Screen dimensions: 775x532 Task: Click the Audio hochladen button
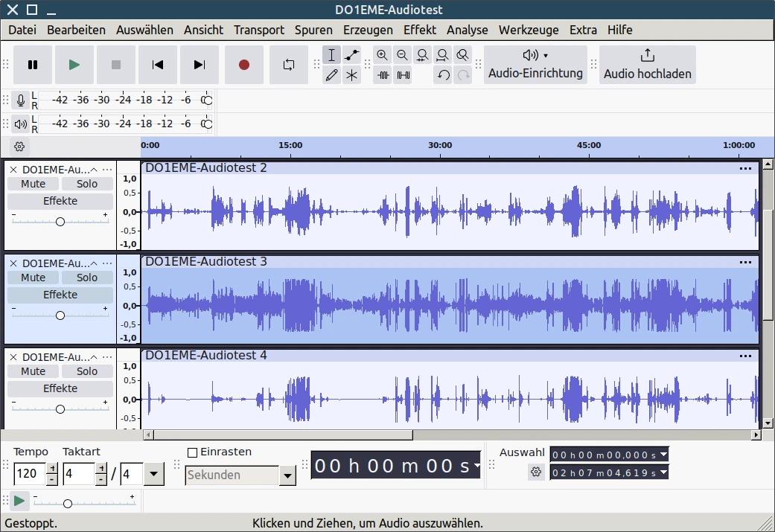pos(647,64)
